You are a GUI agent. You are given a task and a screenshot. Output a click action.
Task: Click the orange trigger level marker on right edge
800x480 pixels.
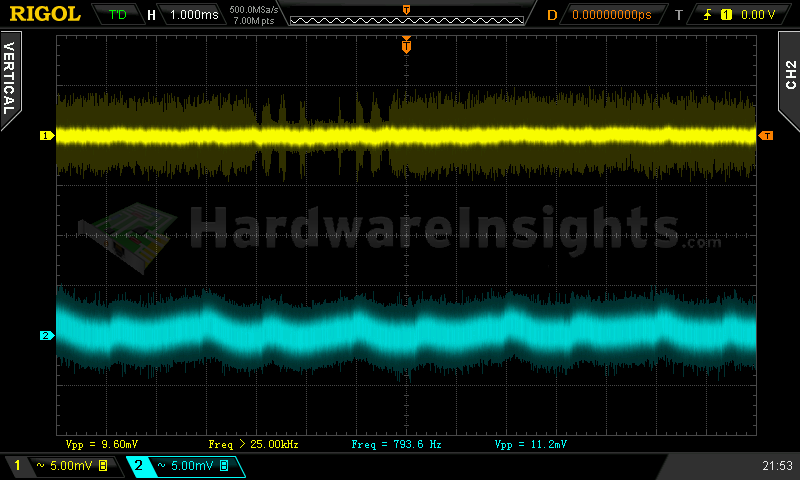pos(766,135)
